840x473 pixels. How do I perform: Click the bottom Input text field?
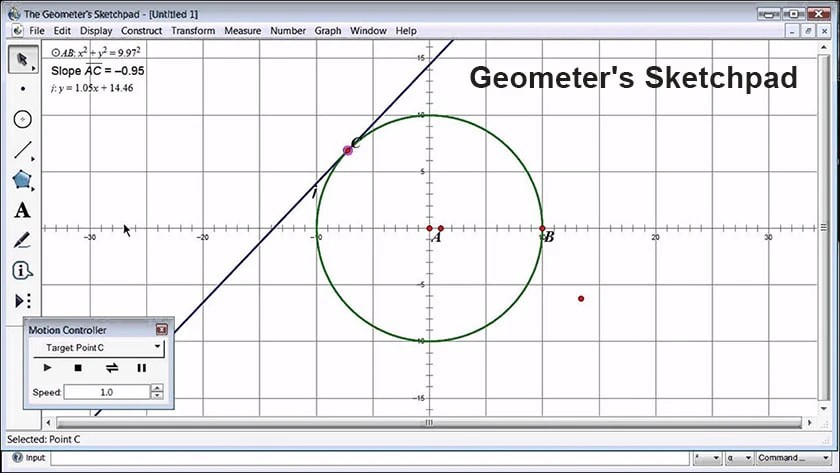coord(370,458)
